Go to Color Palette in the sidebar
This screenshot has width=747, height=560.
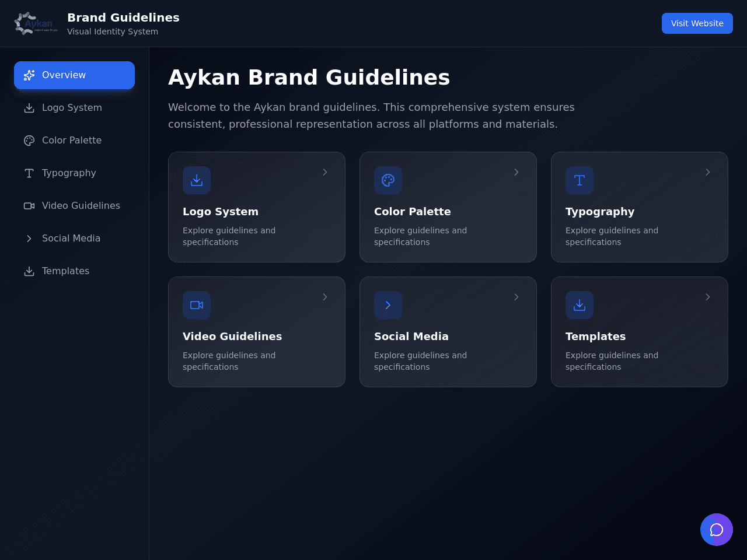74,141
